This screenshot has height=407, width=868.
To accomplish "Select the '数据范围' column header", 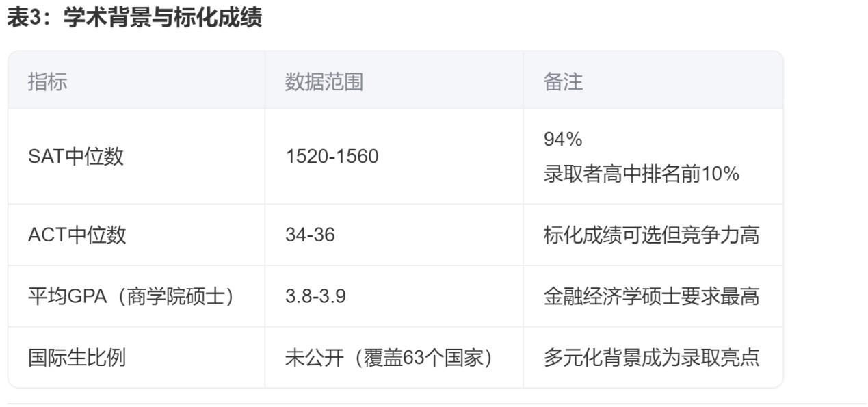I will (324, 82).
